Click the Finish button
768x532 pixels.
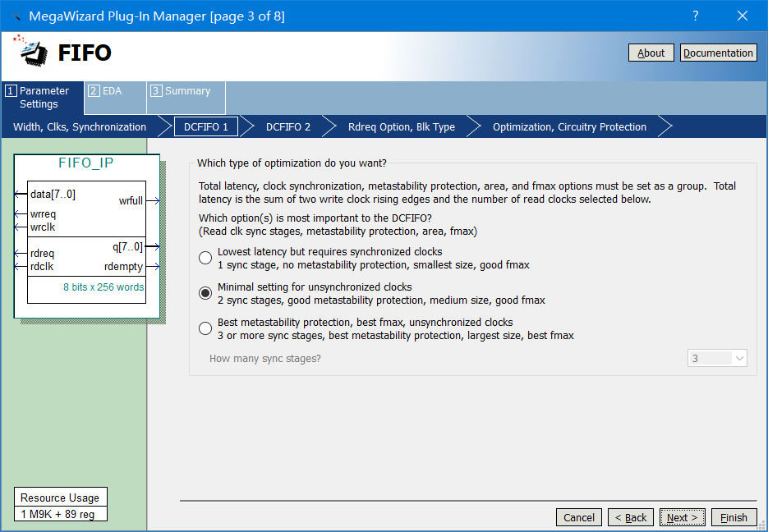(734, 517)
